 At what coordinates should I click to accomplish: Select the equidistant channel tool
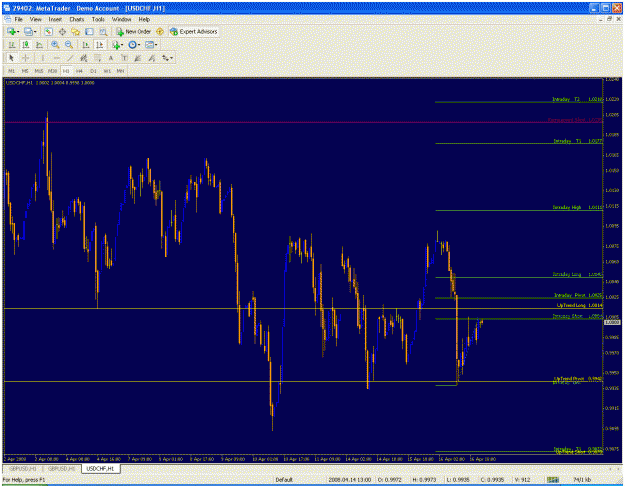pyautogui.click(x=83, y=58)
